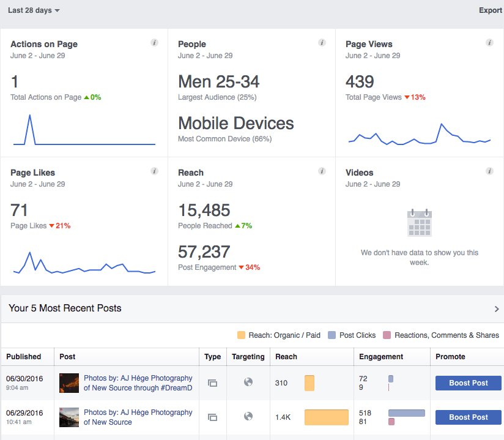Image resolution: width=504 pixels, height=440 pixels.
Task: Click info icon on Page Likes card
Action: (154, 171)
